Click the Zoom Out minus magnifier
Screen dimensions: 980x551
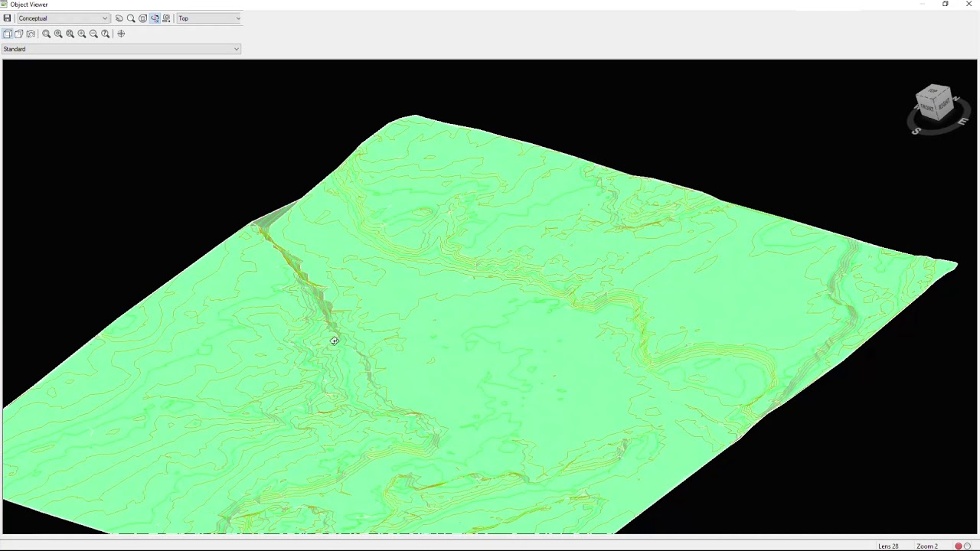[93, 34]
